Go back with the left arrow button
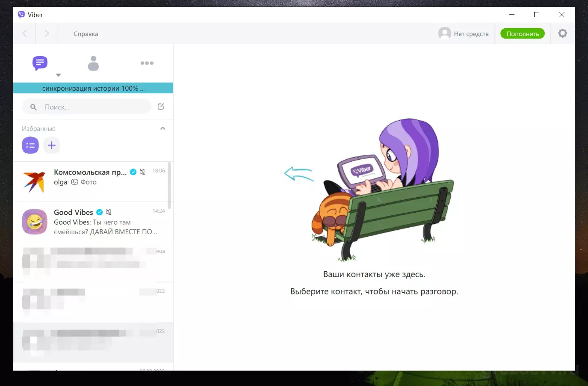This screenshot has height=386, width=588. click(x=25, y=33)
